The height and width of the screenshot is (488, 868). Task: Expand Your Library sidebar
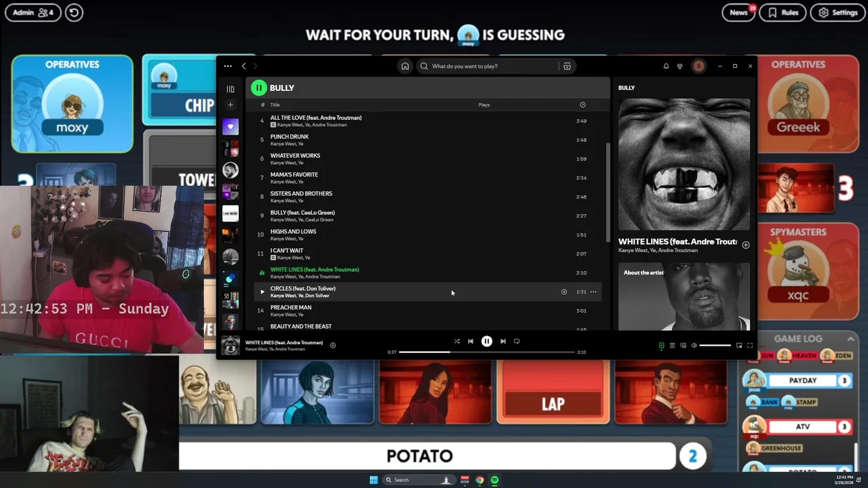[x=231, y=89]
